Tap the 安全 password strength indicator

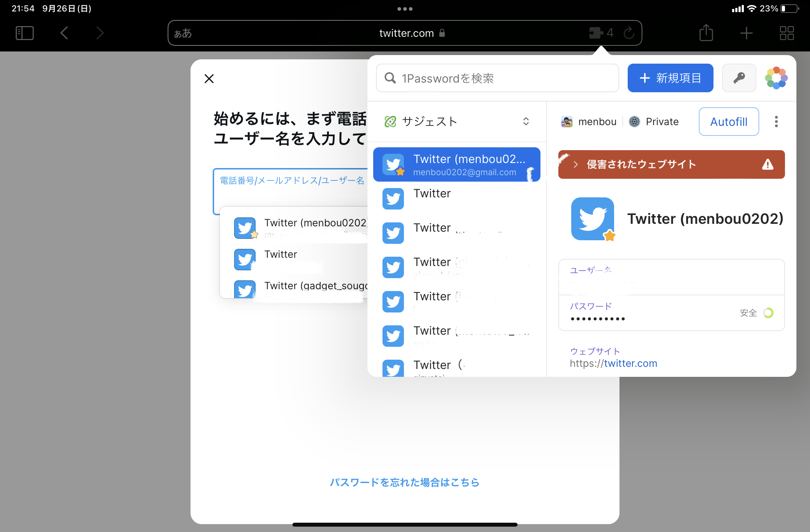(756, 313)
